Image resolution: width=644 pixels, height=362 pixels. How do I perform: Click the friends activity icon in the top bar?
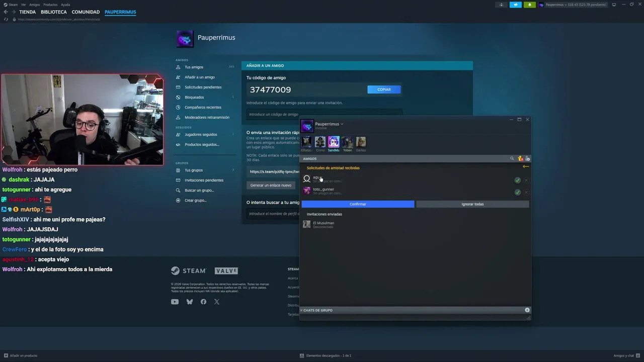coord(501,5)
